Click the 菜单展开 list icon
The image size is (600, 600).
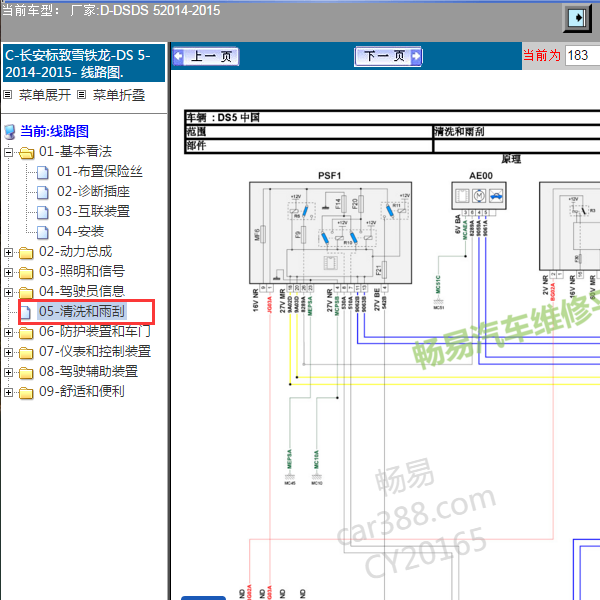click(x=8, y=95)
